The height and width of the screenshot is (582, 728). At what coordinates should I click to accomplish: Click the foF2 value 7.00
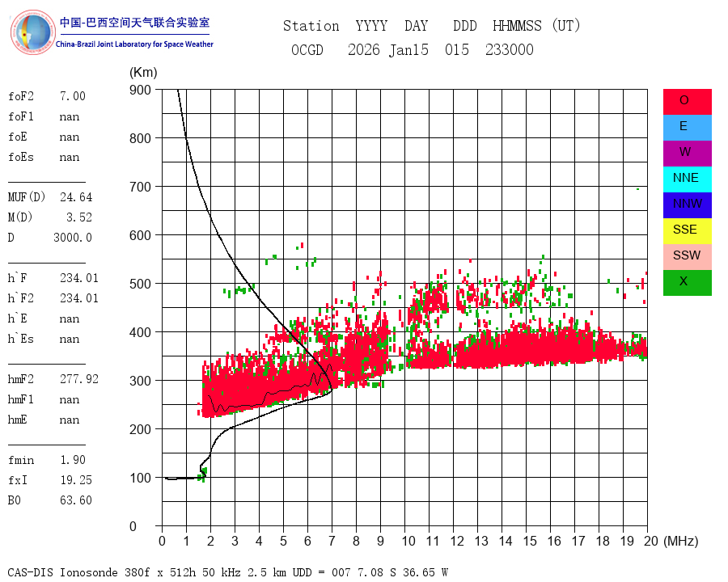pos(73,96)
